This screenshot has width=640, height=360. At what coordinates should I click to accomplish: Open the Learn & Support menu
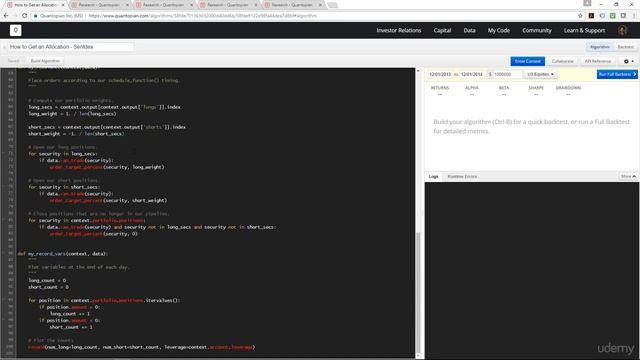[584, 30]
